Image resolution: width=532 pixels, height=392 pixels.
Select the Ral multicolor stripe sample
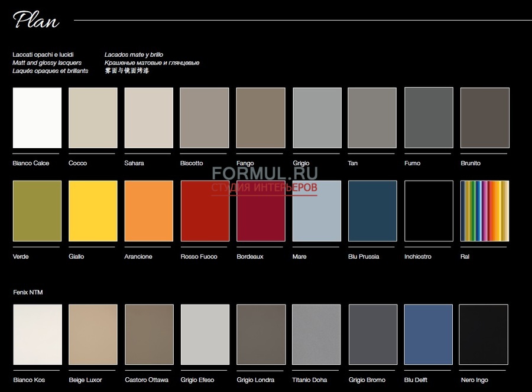click(x=483, y=211)
